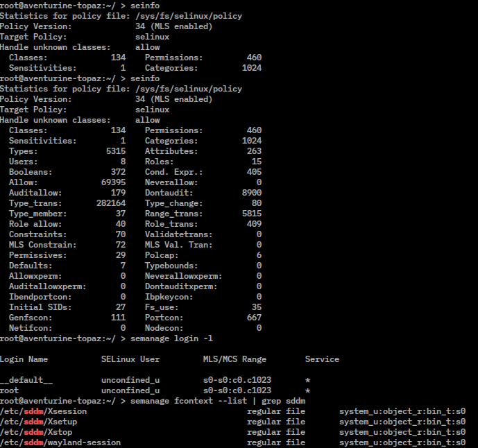Click "unconfined_u" in the __default__ row
The height and width of the screenshot is (448, 478).
tap(130, 380)
